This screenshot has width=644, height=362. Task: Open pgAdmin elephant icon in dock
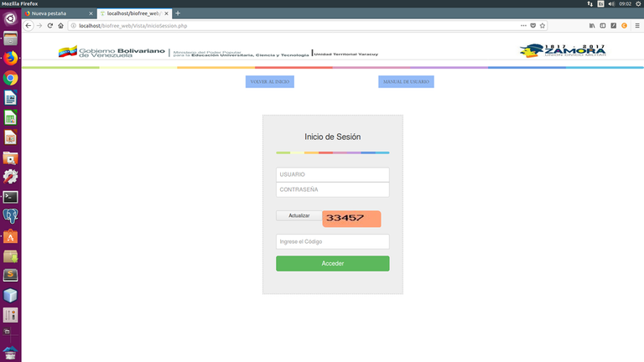pos(10,216)
